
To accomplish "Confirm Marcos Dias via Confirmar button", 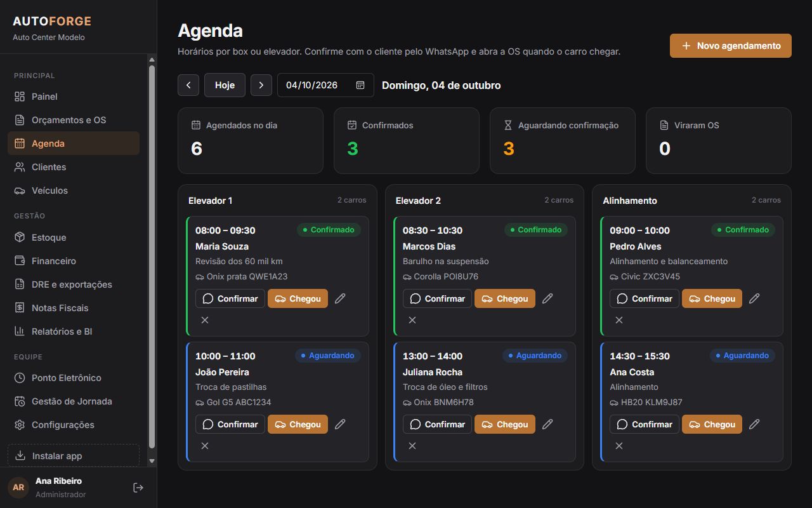I will pos(438,298).
